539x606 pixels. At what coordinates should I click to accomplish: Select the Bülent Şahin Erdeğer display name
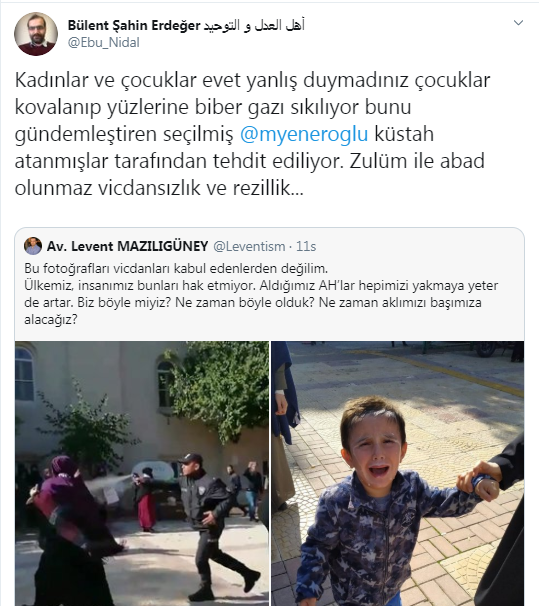coord(134,26)
